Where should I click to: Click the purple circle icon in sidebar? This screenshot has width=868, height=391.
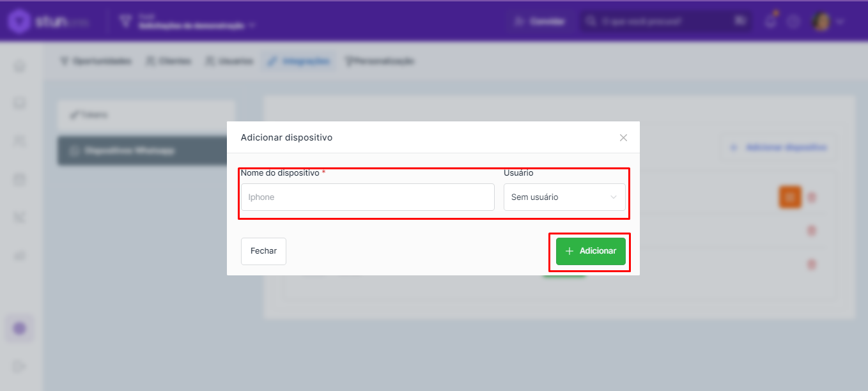tap(20, 328)
